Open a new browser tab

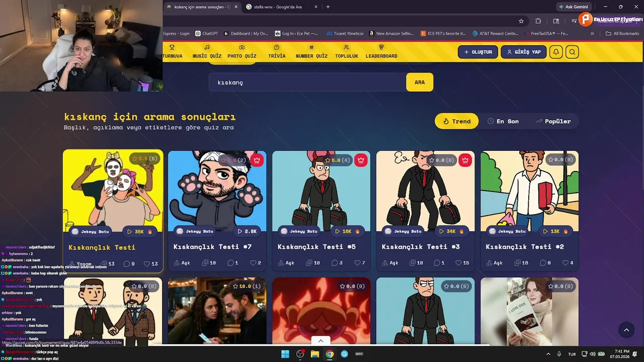click(328, 7)
